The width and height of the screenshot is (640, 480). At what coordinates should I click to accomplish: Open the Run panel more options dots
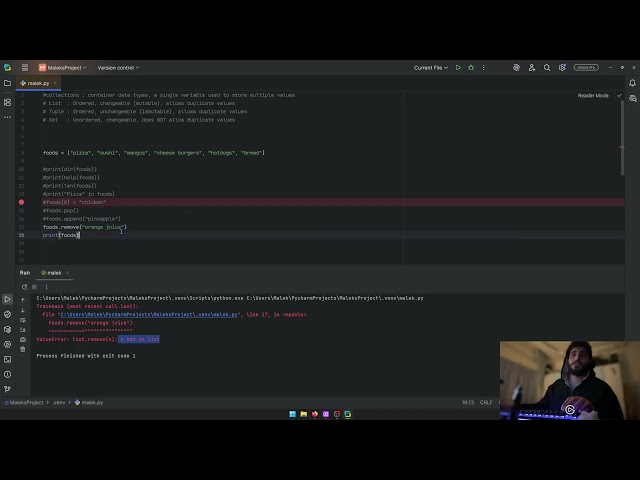47,287
